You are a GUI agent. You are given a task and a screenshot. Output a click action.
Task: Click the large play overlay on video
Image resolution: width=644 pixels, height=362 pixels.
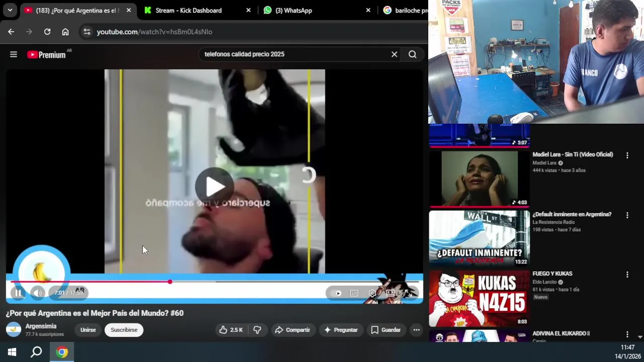[x=215, y=187]
